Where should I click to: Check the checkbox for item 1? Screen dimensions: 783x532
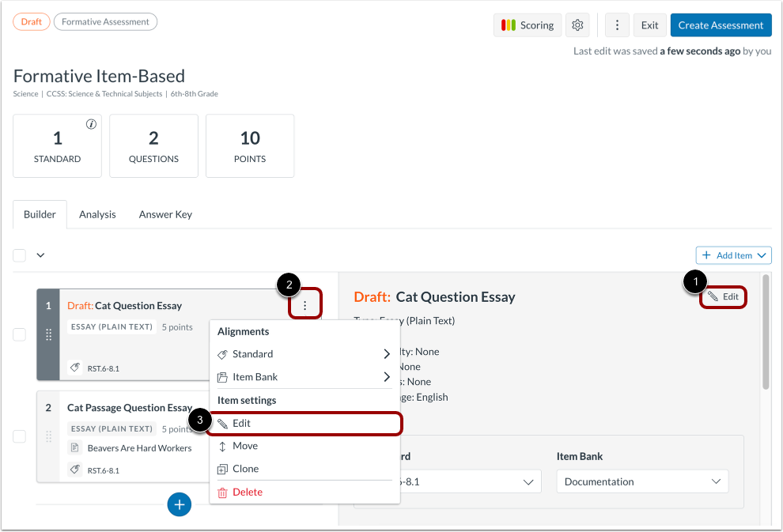20,334
